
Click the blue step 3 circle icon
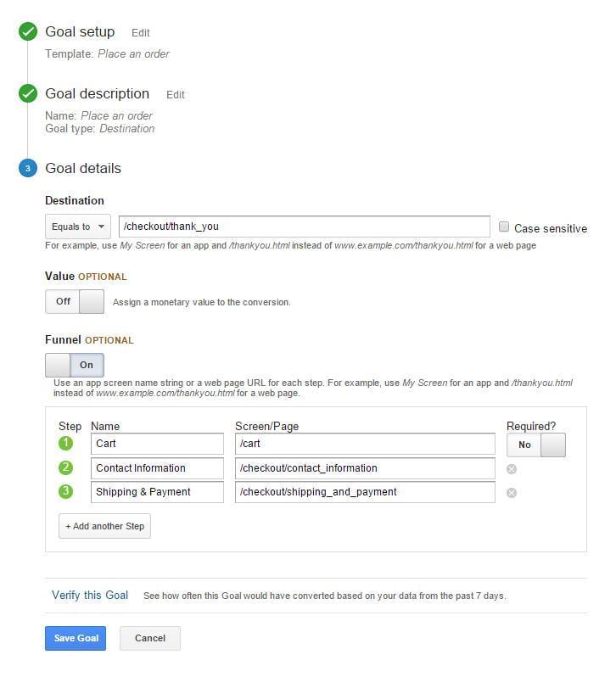[x=28, y=168]
